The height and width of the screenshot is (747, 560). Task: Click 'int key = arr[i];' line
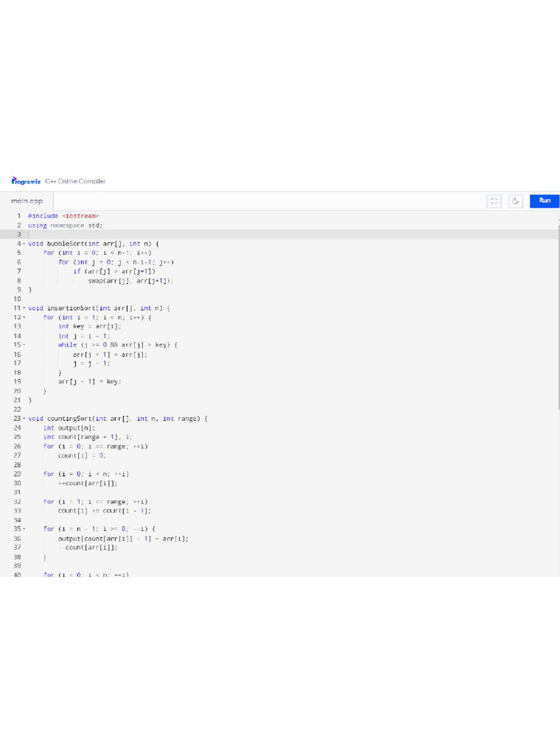coord(90,326)
